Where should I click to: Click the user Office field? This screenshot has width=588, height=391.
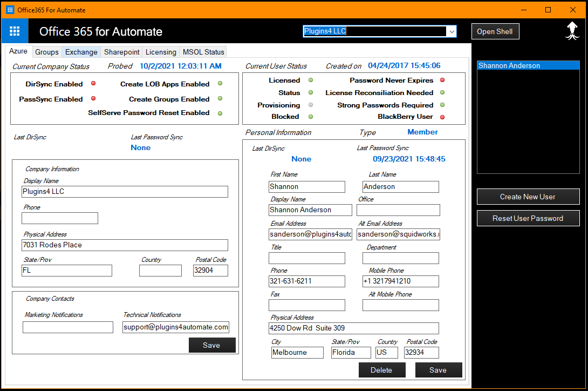tap(398, 210)
